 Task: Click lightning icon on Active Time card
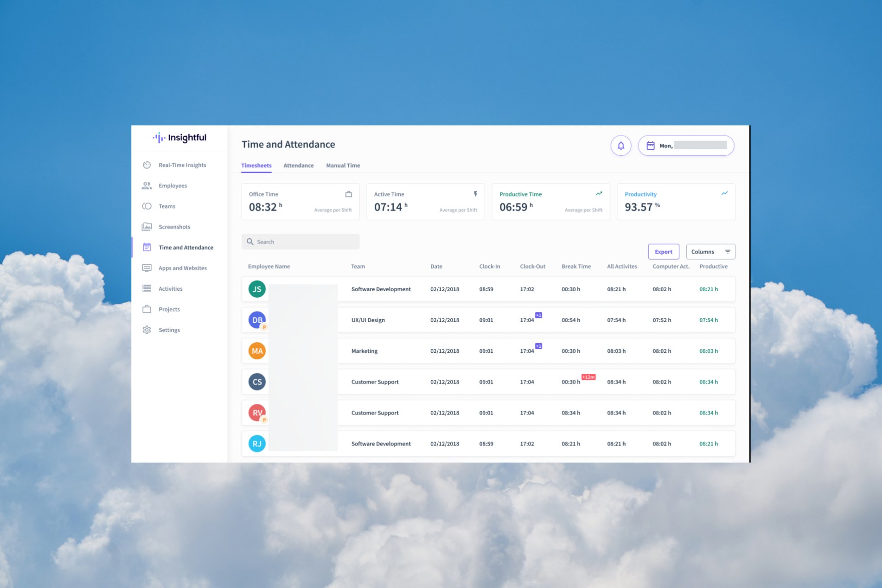pyautogui.click(x=475, y=194)
